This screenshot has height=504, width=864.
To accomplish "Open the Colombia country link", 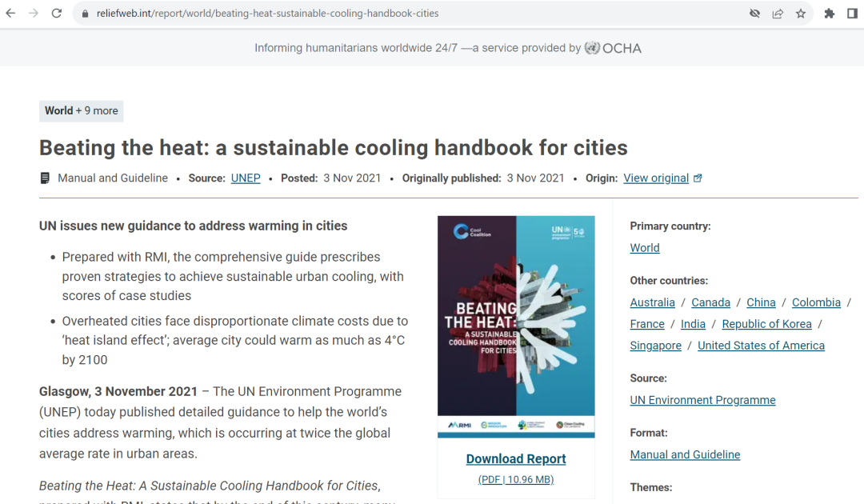I will click(x=816, y=302).
